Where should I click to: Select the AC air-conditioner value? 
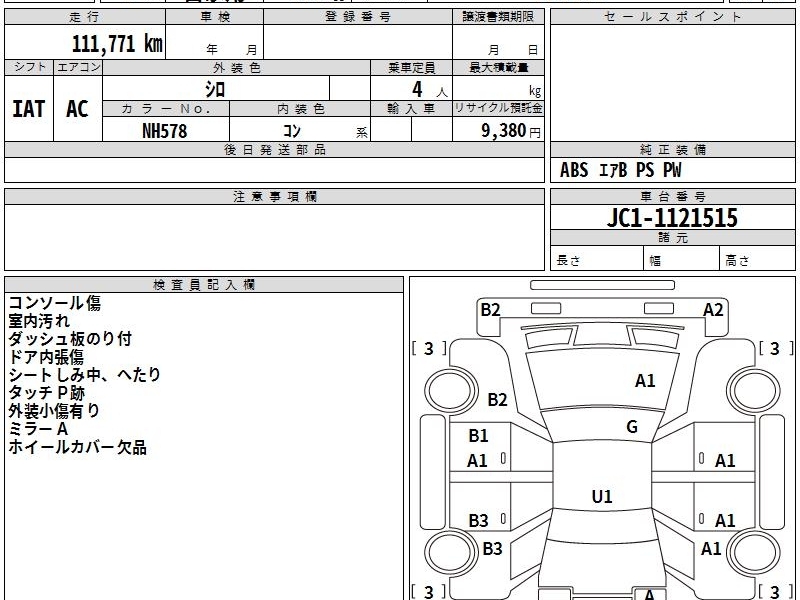(78, 109)
